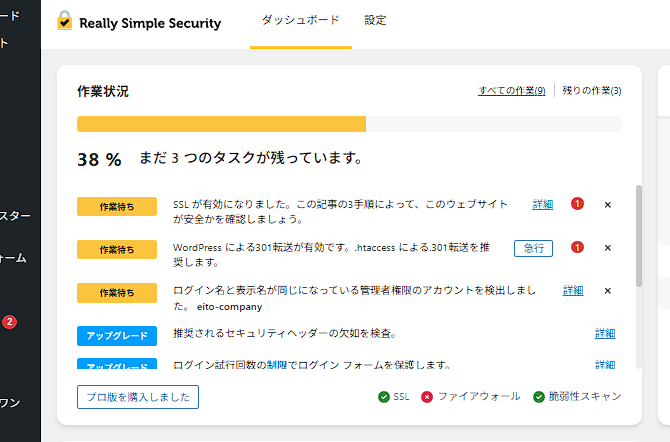Click sidebar red notification badge showing 2
This screenshot has width=670, height=442.
tap(10, 322)
